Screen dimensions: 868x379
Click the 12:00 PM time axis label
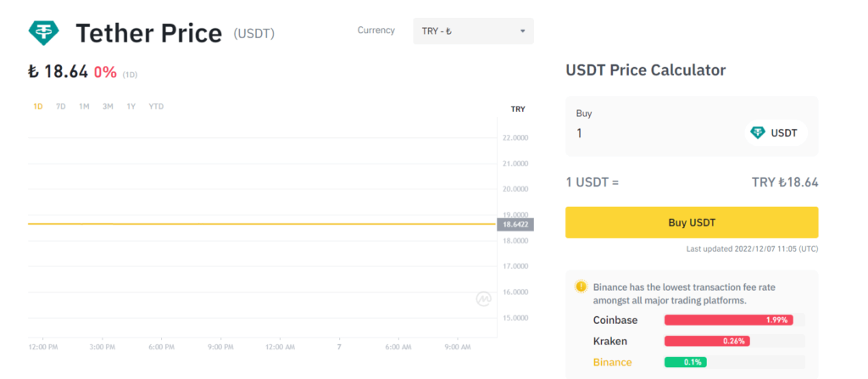(44, 348)
